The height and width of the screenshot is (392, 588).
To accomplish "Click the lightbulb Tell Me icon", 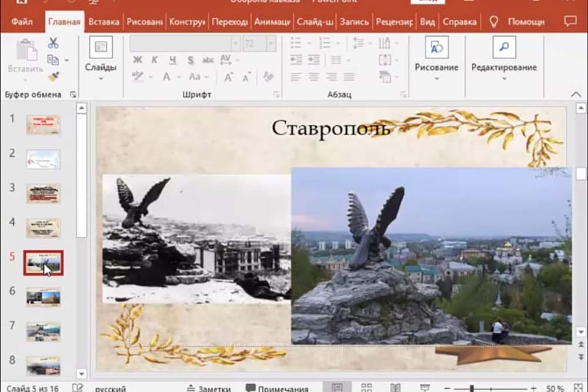I will point(494,22).
